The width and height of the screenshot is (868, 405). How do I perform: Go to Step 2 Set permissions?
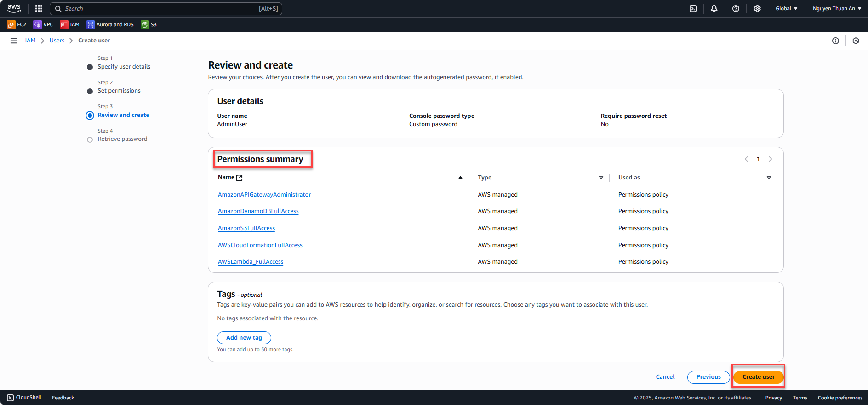pyautogui.click(x=119, y=91)
